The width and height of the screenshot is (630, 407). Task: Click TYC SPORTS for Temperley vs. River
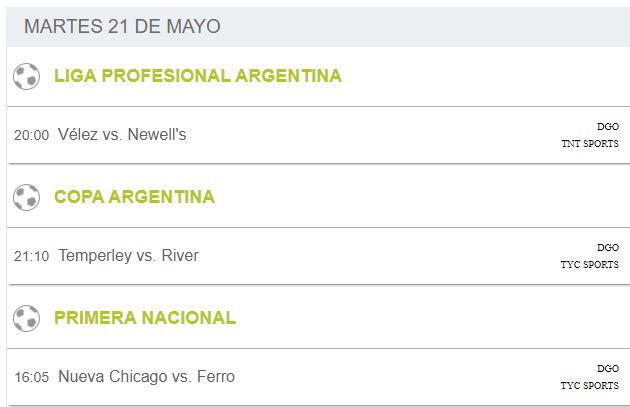589,264
